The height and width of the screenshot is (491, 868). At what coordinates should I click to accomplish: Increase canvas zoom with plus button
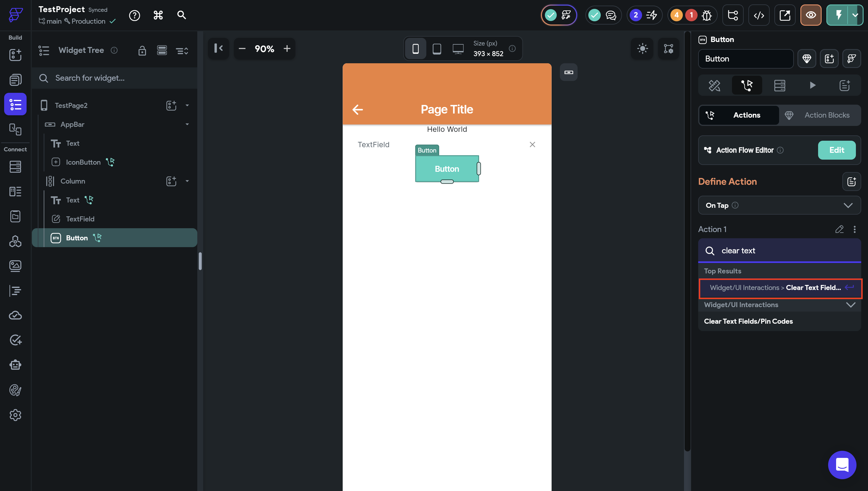tap(287, 48)
